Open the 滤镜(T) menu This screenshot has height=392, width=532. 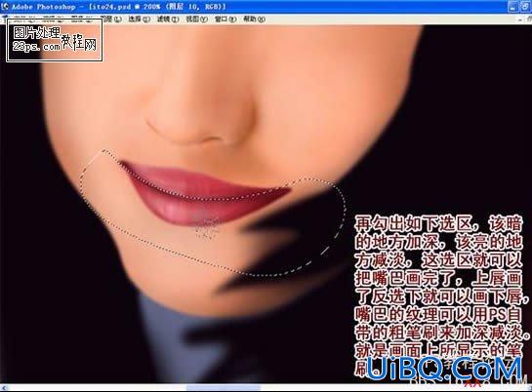coord(168,19)
